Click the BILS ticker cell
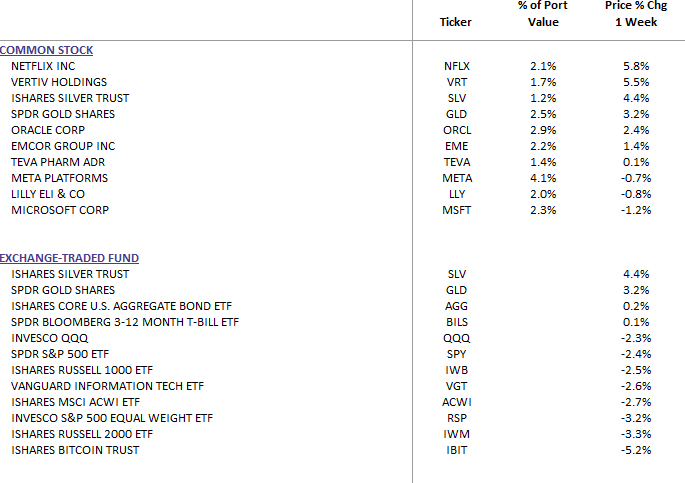The image size is (685, 483). coord(456,322)
